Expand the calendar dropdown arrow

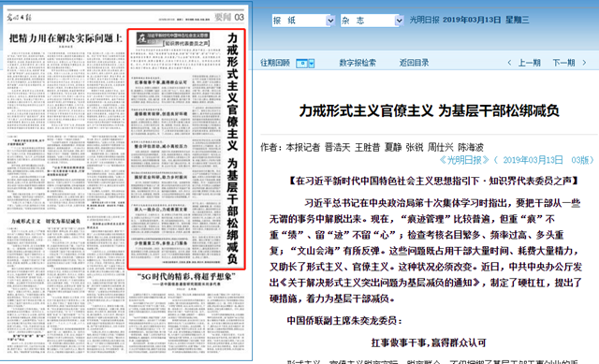(312, 64)
